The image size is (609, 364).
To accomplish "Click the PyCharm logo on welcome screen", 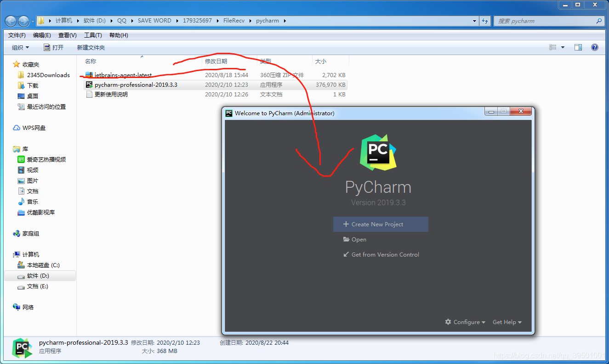I will [378, 152].
